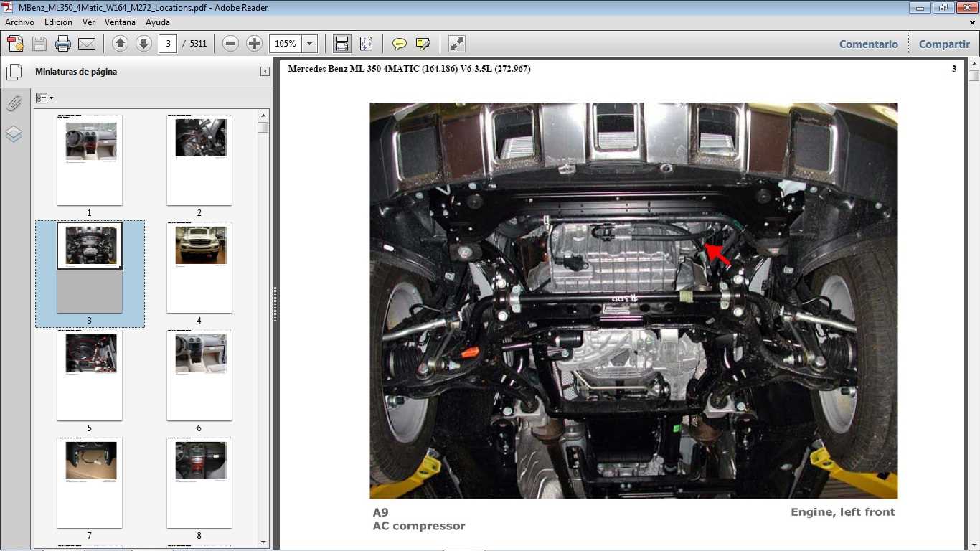Screen dimensions: 980x551
Task: Select page 7 thumbnail
Action: [x=90, y=483]
